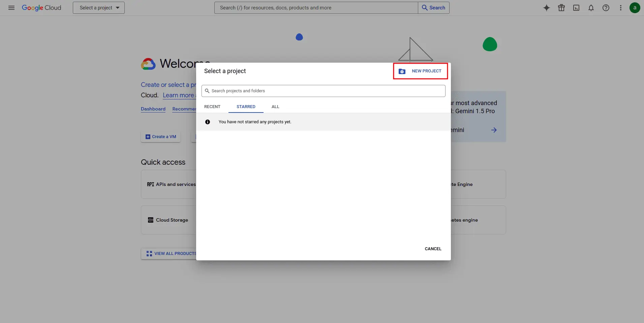Click the Gemini AI sparkle icon
Image resolution: width=644 pixels, height=323 pixels.
547,8
